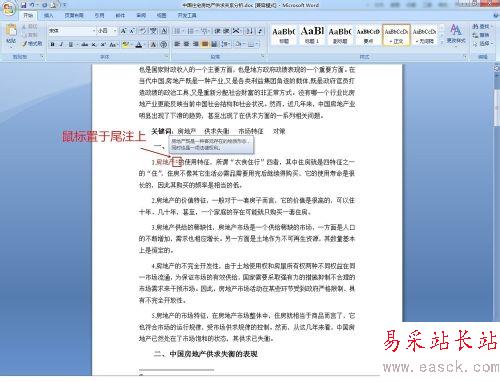Click the clear formatting icon
This screenshot has height=382, width=500.
[x=143, y=31]
